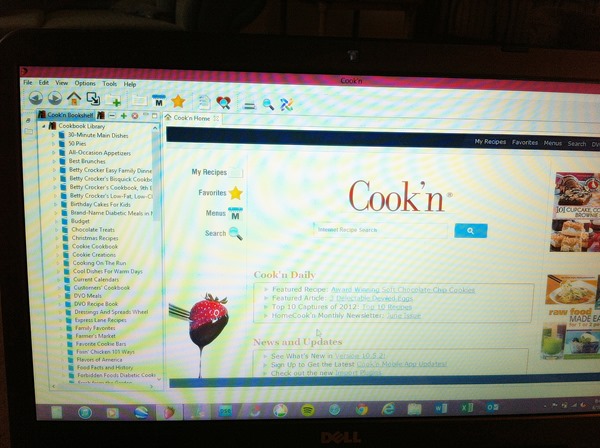Select Cookie Cookbook in the library tree

(x=95, y=246)
